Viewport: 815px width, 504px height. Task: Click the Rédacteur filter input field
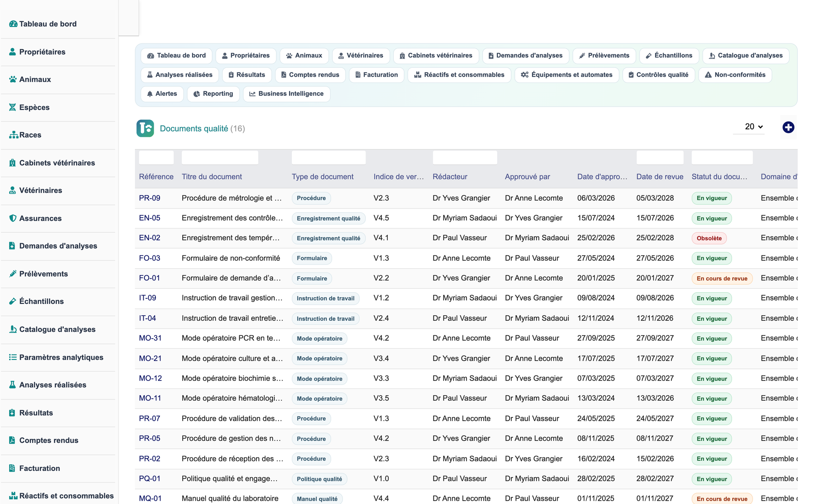click(465, 157)
